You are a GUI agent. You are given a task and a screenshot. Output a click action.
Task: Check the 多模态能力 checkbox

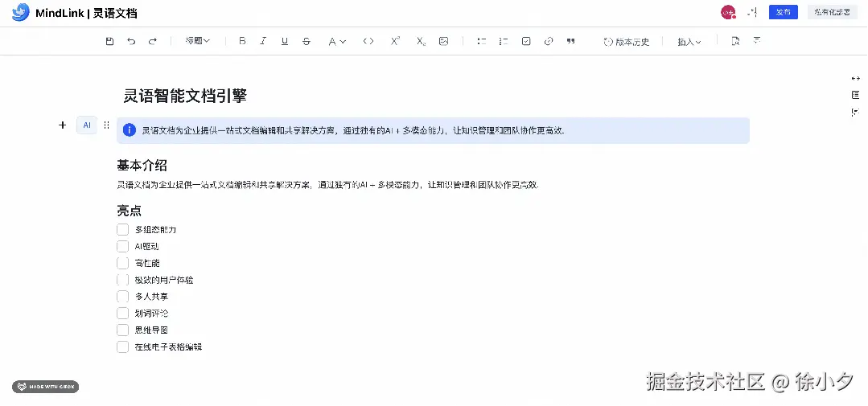click(x=123, y=229)
